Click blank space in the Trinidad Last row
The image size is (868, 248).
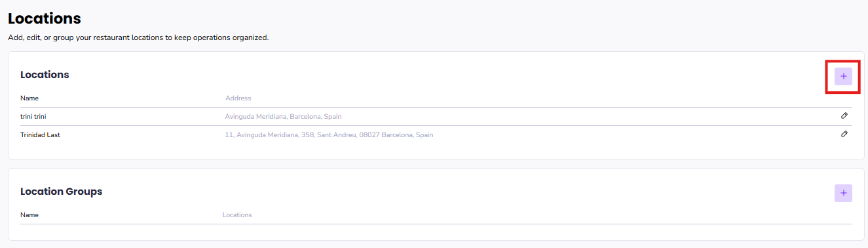pos(635,134)
